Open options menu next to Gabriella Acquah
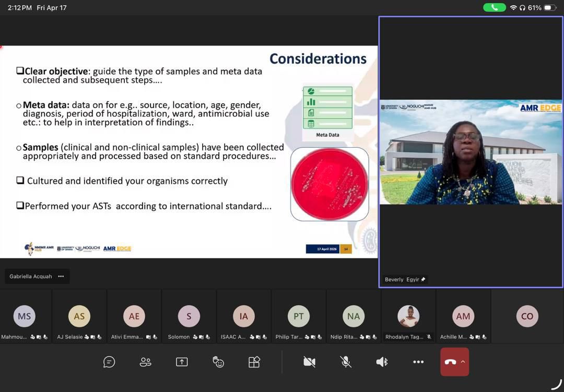564x392 pixels. point(61,276)
